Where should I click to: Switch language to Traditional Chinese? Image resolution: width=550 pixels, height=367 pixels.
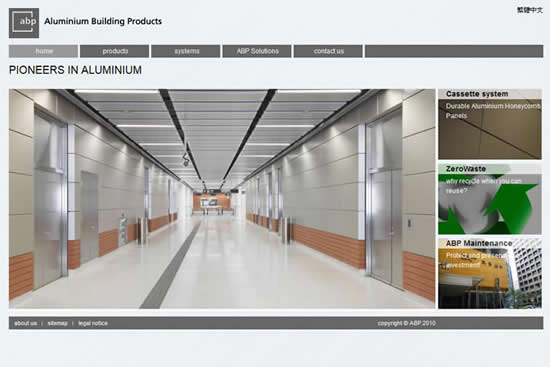click(x=530, y=10)
